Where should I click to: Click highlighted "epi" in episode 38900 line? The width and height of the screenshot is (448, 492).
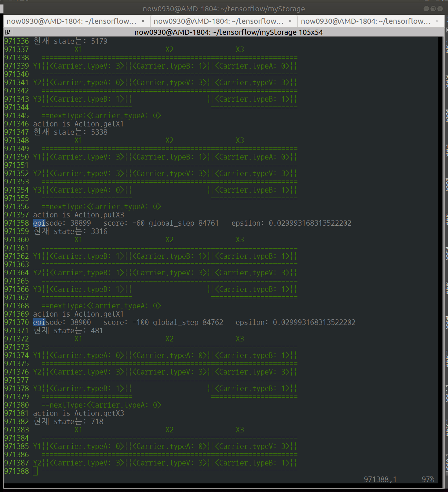click(39, 322)
